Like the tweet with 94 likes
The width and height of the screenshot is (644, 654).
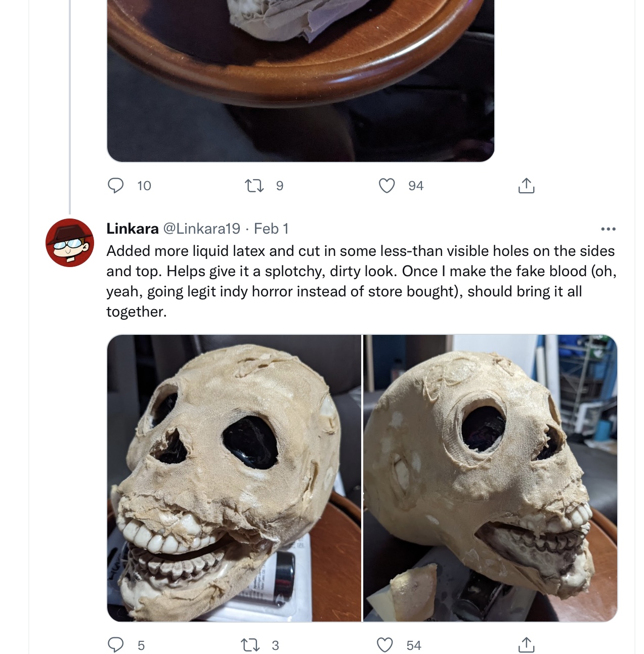(387, 186)
